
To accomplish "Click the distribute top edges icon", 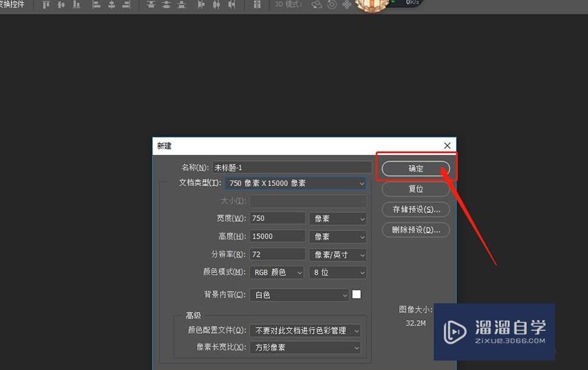I will [151, 5].
